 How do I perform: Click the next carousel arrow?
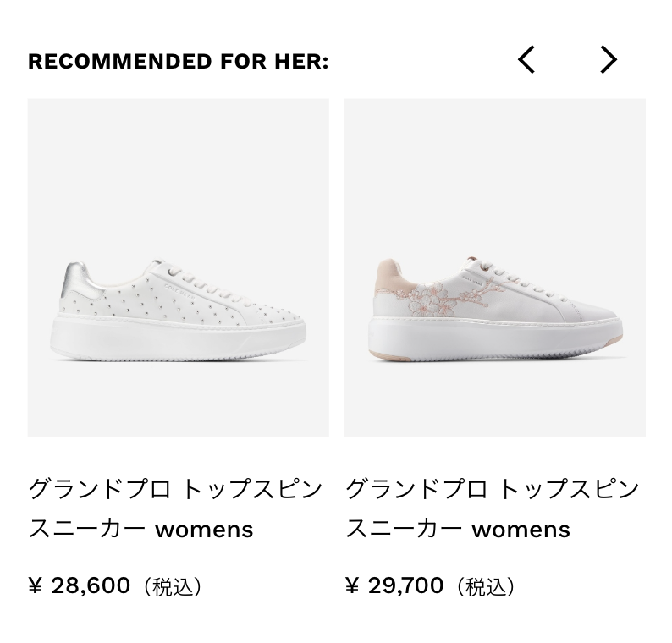pos(609,59)
